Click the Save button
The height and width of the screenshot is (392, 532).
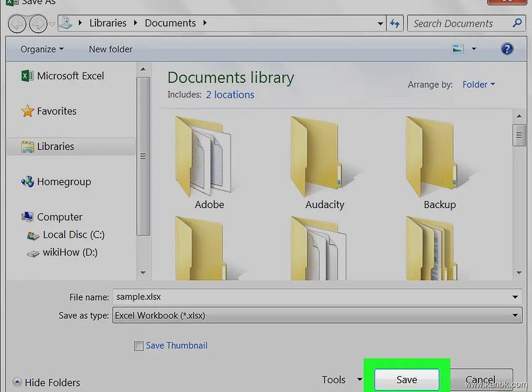(x=407, y=380)
